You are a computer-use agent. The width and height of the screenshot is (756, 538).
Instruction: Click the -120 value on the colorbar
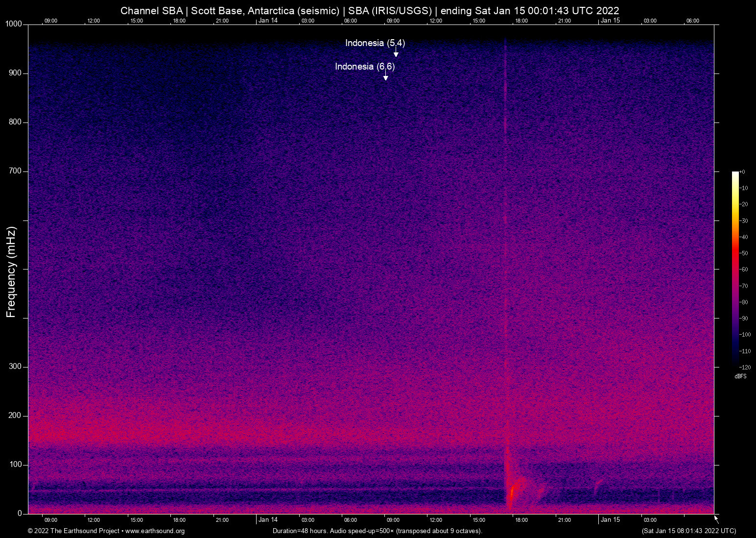[x=745, y=367]
